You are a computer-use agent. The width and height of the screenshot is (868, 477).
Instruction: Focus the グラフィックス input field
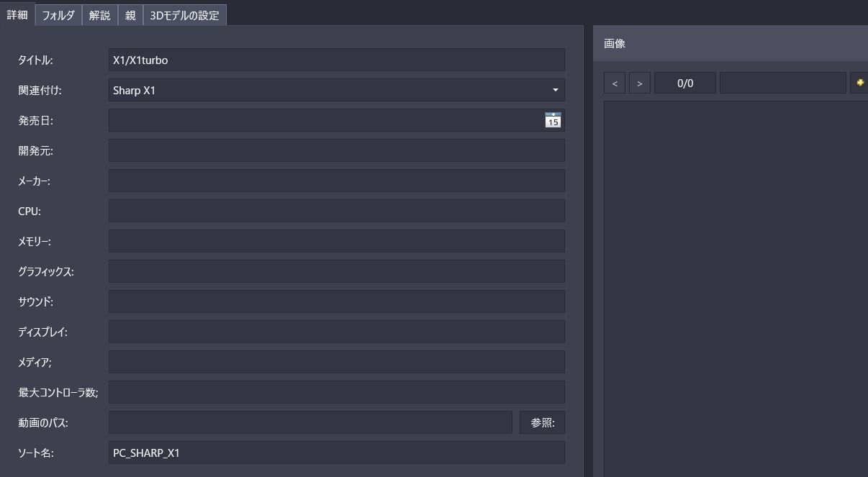pos(337,271)
